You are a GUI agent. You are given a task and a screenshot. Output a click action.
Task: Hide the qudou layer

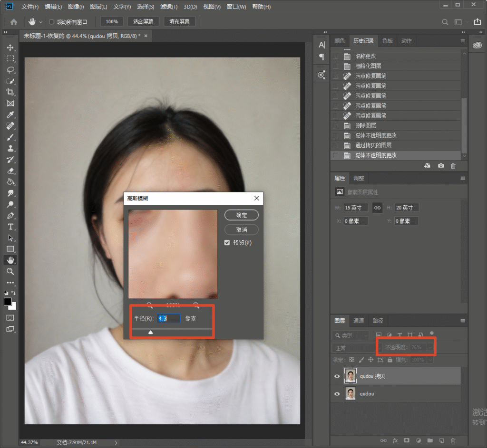[x=337, y=394]
